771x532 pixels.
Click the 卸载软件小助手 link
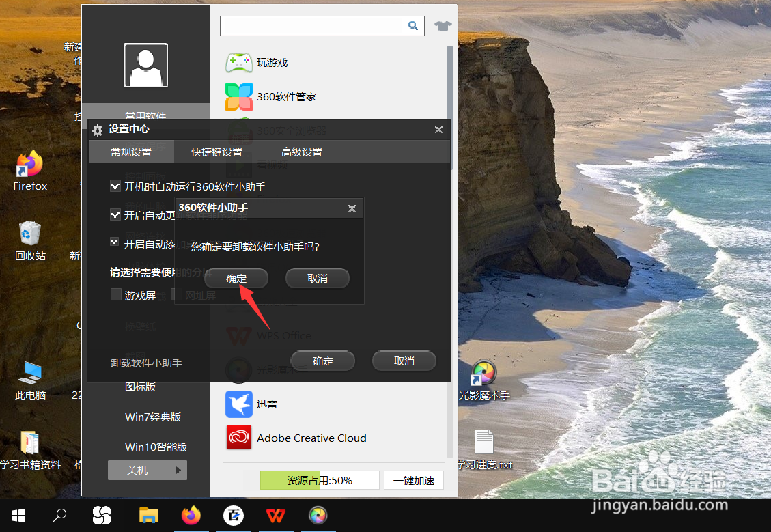[x=147, y=363]
